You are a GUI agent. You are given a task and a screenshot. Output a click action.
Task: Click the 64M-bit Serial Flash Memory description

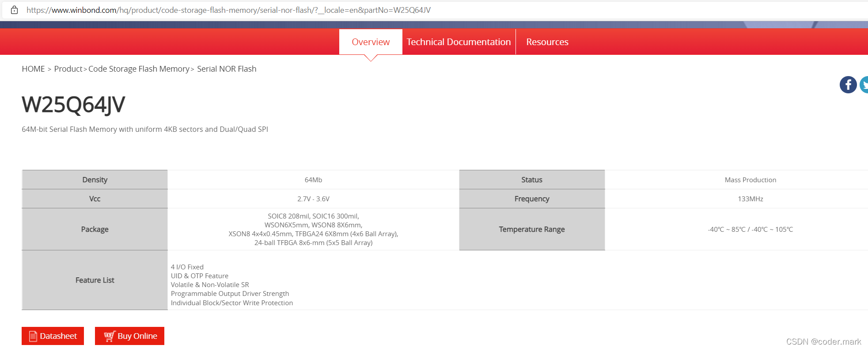[145, 129]
